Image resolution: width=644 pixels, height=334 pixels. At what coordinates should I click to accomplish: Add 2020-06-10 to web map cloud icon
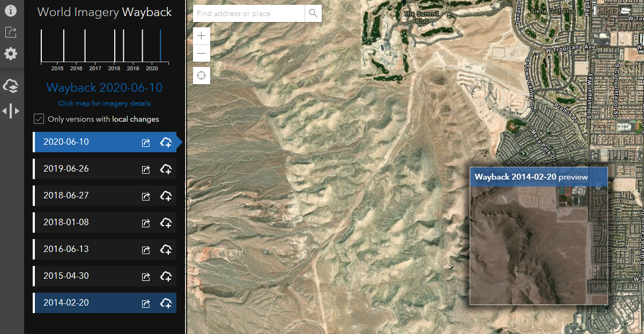tap(166, 143)
